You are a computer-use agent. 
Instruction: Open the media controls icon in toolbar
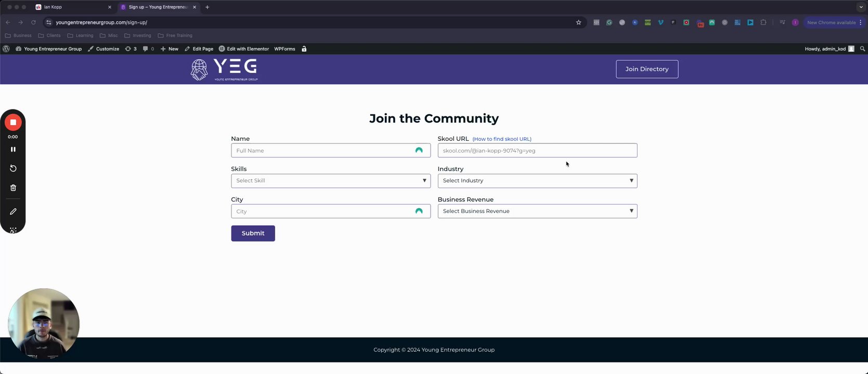click(x=782, y=22)
